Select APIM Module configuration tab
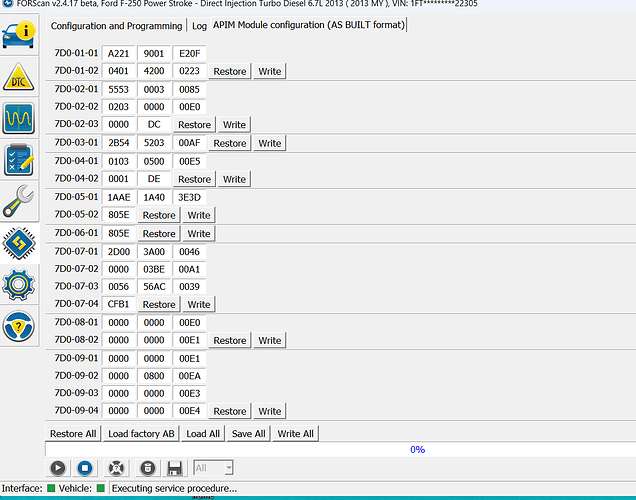 click(x=309, y=25)
